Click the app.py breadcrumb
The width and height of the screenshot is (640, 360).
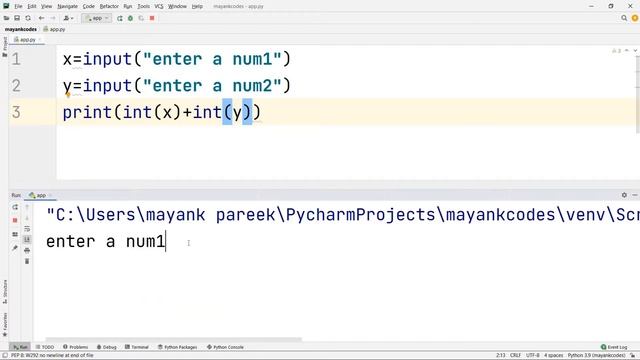tap(54, 29)
